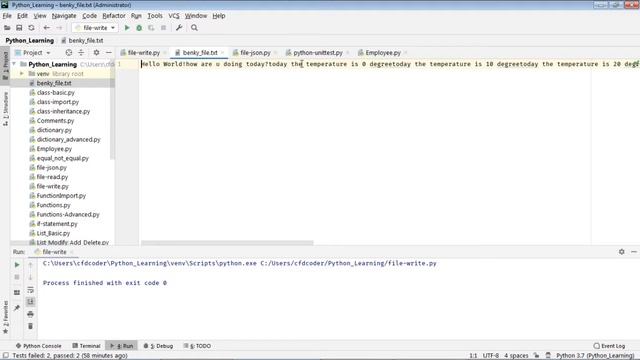Screen dimensions: 640x360
Task: Open Terminal tool window
Action: (86, 346)
